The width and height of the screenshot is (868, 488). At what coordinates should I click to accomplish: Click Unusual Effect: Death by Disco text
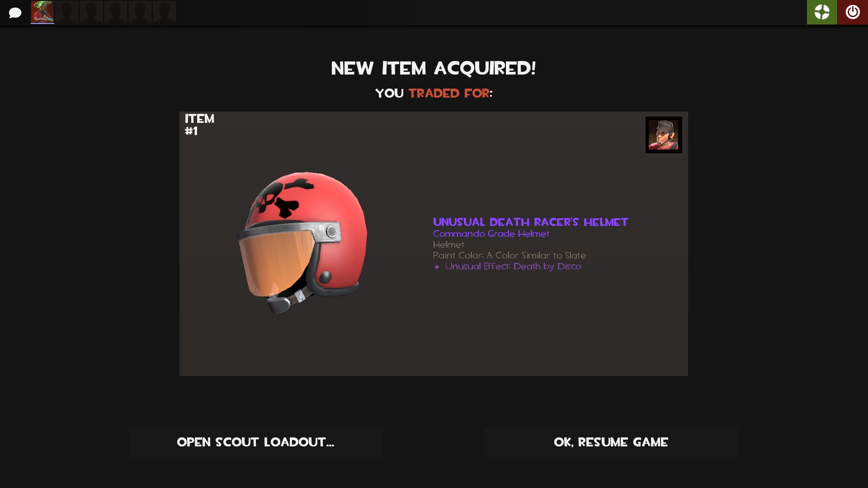513,266
